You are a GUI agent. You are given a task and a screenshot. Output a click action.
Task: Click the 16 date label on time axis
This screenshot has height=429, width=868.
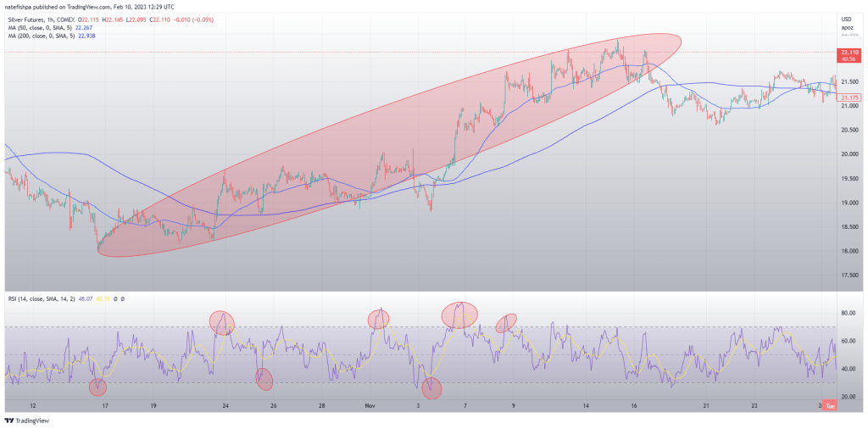click(633, 405)
